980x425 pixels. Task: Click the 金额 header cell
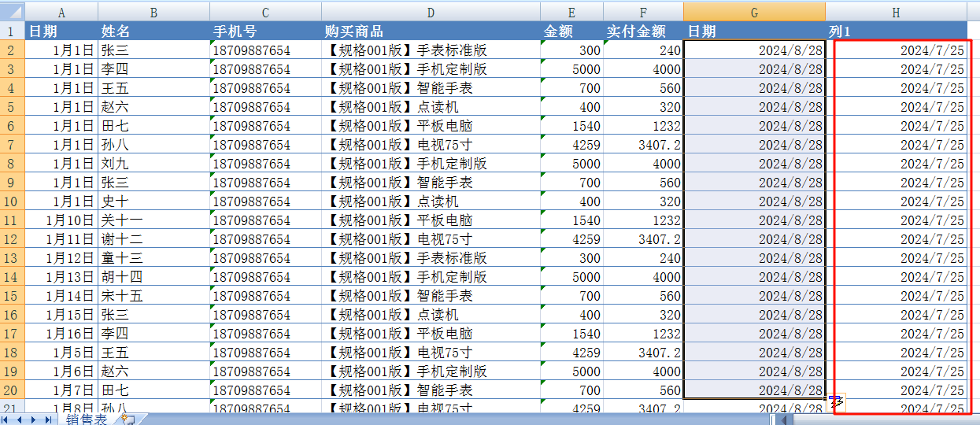572,31
